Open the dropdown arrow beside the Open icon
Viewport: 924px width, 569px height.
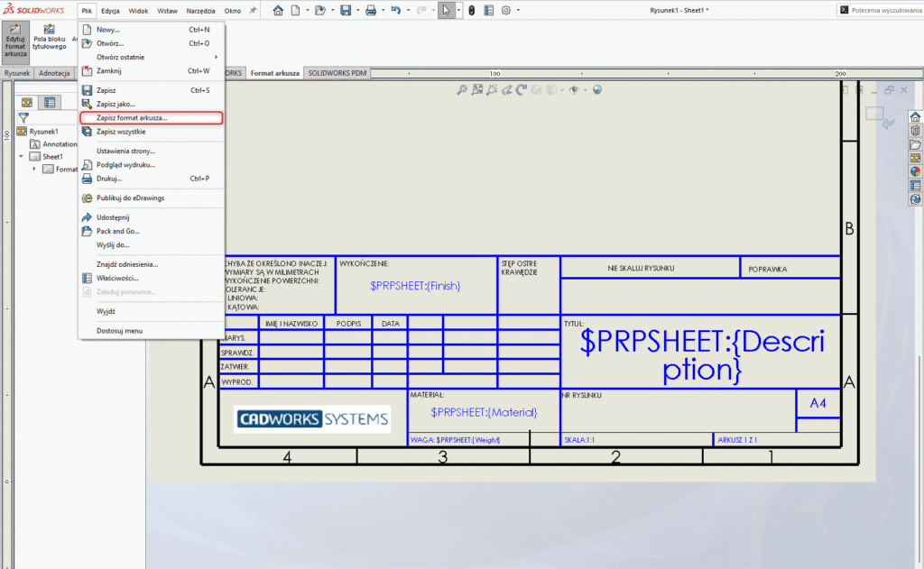[x=332, y=10]
